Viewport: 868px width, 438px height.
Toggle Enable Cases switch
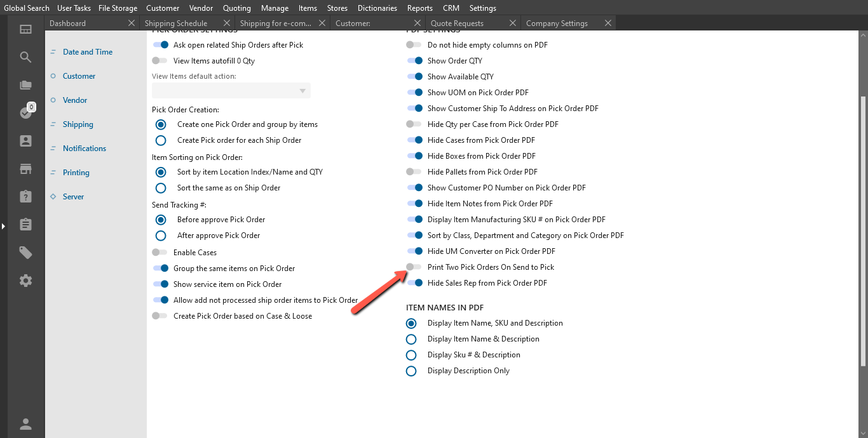(x=159, y=253)
